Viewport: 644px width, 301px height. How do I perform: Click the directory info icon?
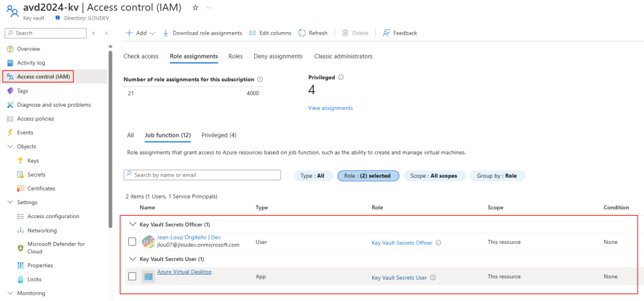[57, 18]
